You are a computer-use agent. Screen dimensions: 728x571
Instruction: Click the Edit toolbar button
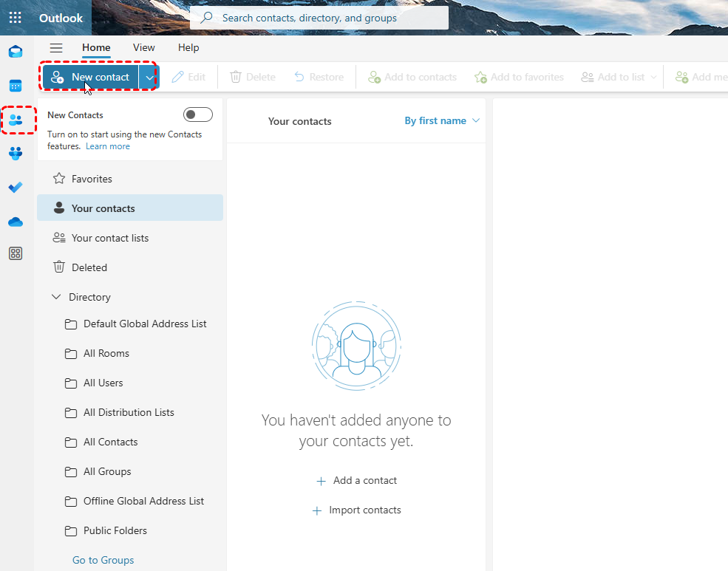(188, 77)
